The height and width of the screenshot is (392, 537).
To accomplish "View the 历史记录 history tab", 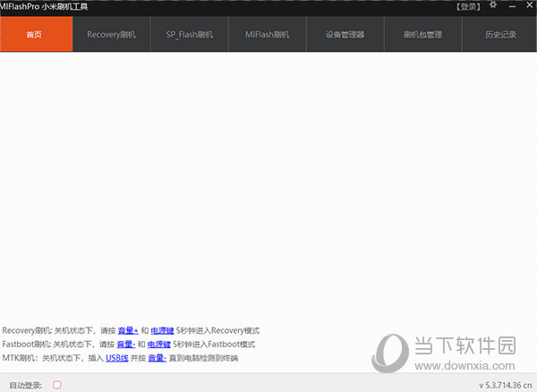I will pyautogui.click(x=499, y=34).
